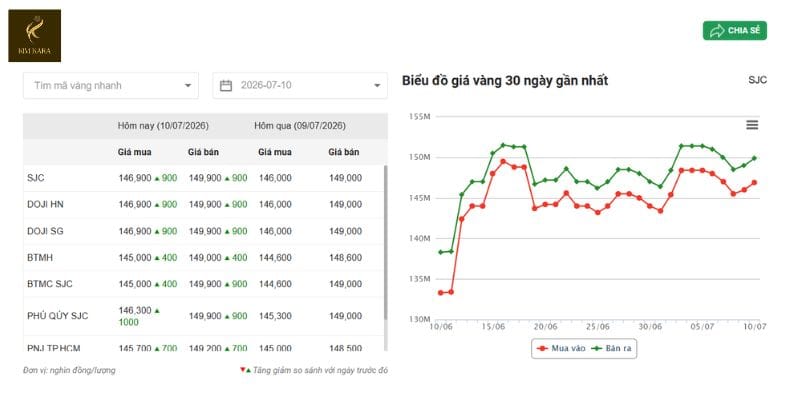Click the last red data point at 10/07
The width and height of the screenshot is (800, 400).
pos(754,182)
